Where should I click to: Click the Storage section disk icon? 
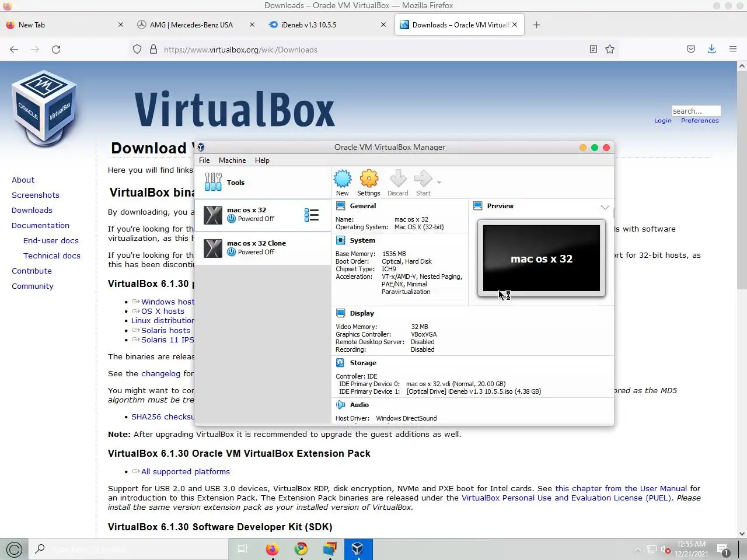pyautogui.click(x=341, y=363)
